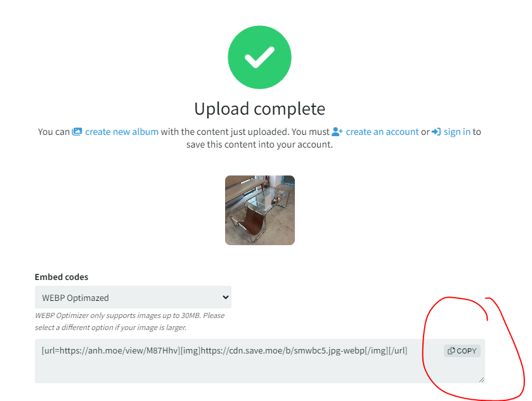Click the green checkmark success icon
The height and width of the screenshot is (401, 532).
tap(259, 57)
